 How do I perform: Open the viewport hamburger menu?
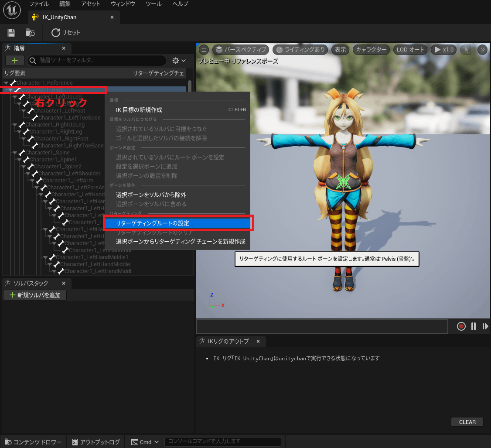tap(204, 49)
